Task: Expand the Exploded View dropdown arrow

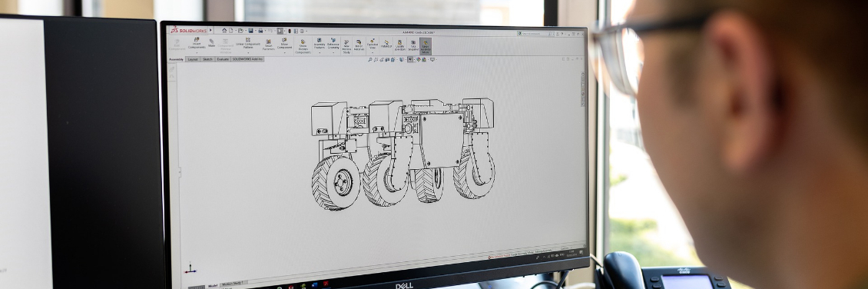Action: [x=372, y=52]
